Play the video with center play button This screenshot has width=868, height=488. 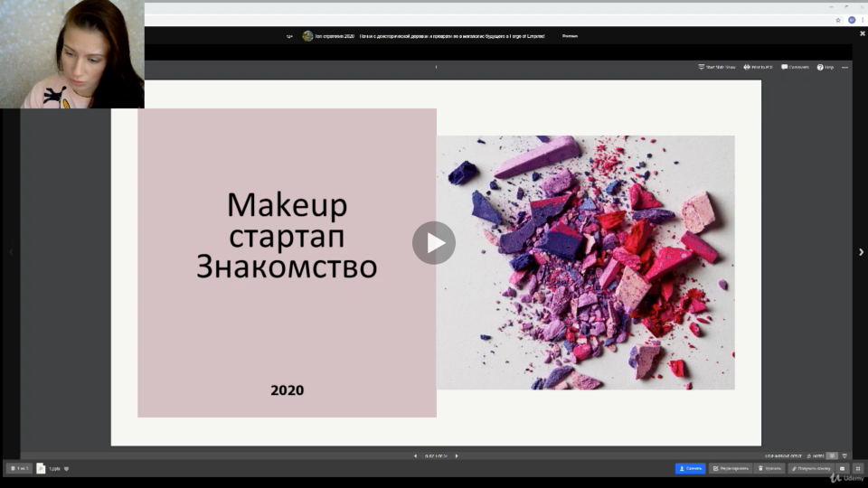coord(434,242)
